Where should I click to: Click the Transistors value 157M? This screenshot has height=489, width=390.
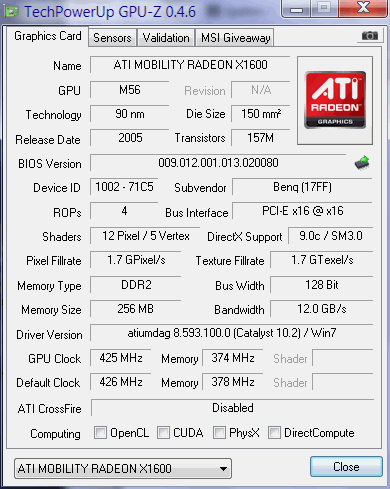(x=261, y=138)
